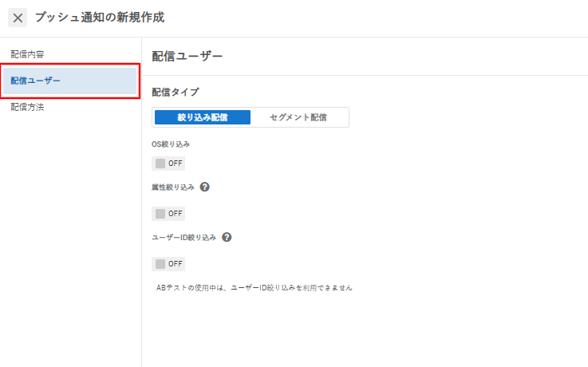Viewport: 588px width, 367px height.
Task: Go to 配信内容 in the sidebar
Action: [x=27, y=54]
